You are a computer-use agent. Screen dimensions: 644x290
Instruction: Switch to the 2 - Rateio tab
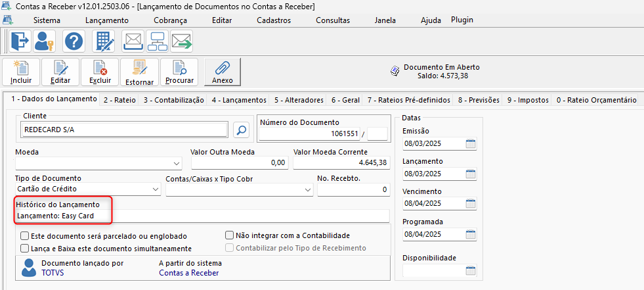tap(119, 100)
